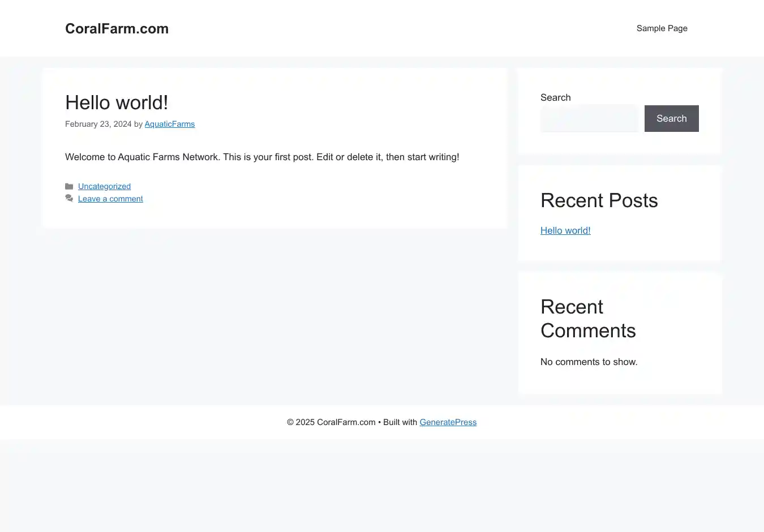Viewport: 764px width, 532px height.
Task: Follow the GeneratePress footer link
Action: point(448,422)
